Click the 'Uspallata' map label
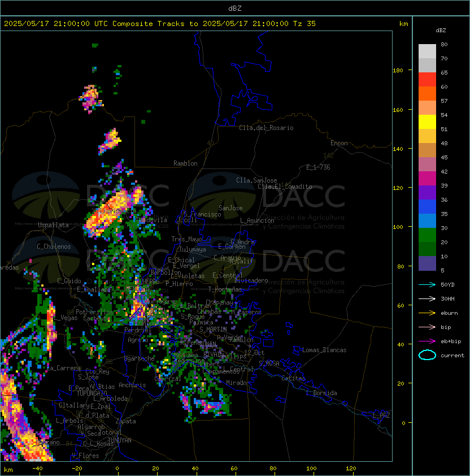The width and height of the screenshot is (470, 476). click(53, 225)
